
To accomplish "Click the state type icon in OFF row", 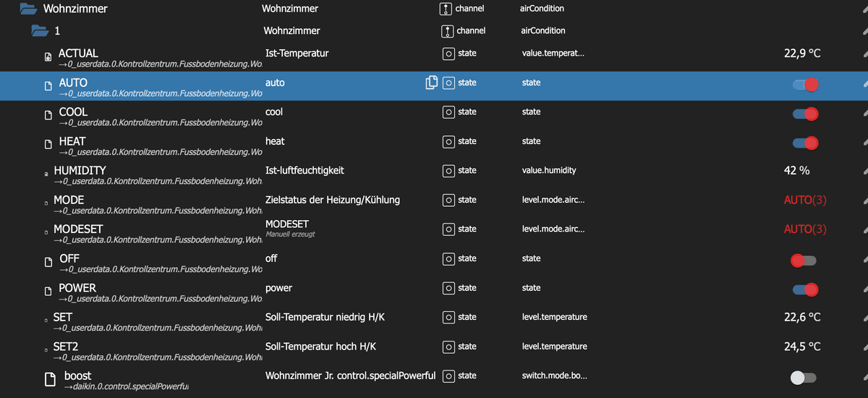I will (448, 258).
